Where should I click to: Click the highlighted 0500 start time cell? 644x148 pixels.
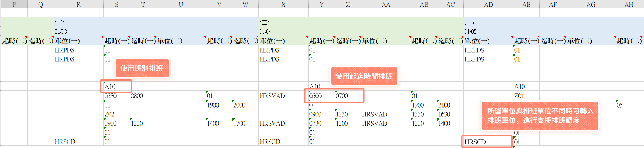(321, 96)
